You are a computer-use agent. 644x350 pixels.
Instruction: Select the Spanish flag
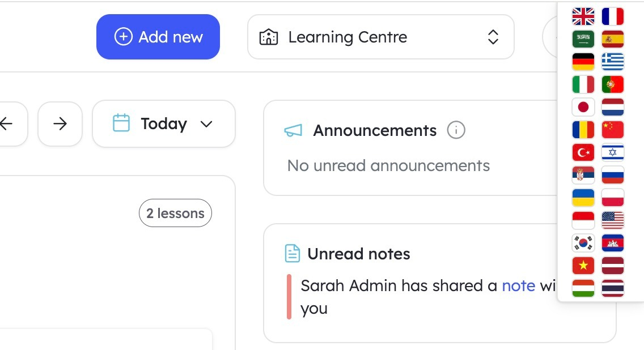[613, 39]
